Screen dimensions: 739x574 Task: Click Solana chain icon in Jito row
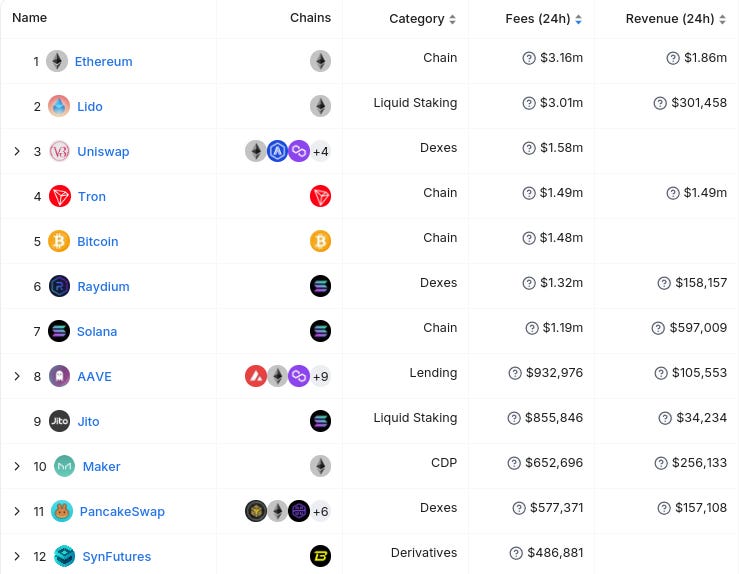pyautogui.click(x=320, y=421)
